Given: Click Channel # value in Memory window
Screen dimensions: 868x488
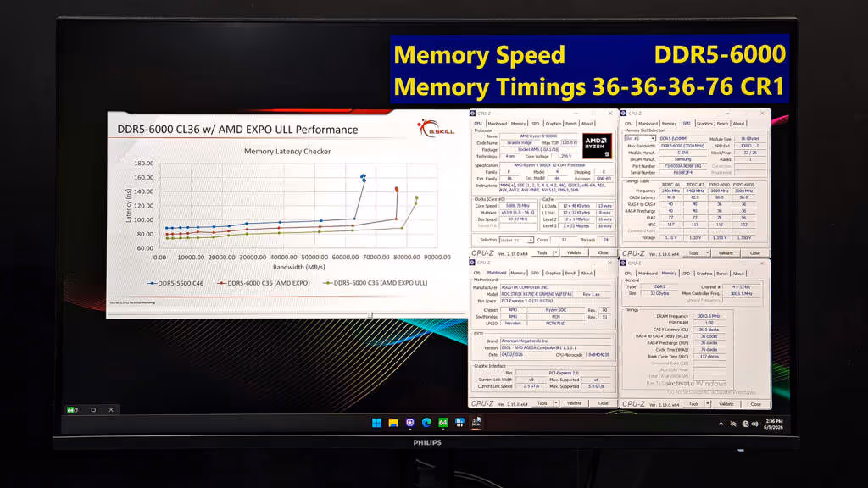Looking at the screenshot, I should coord(742,287).
